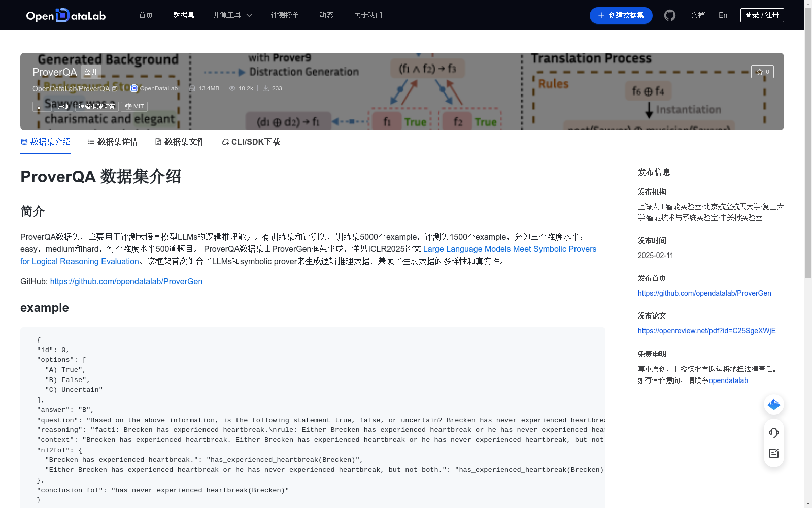The height and width of the screenshot is (508, 812).
Task: Click the list icon beside 数据集详情
Action: [91, 142]
